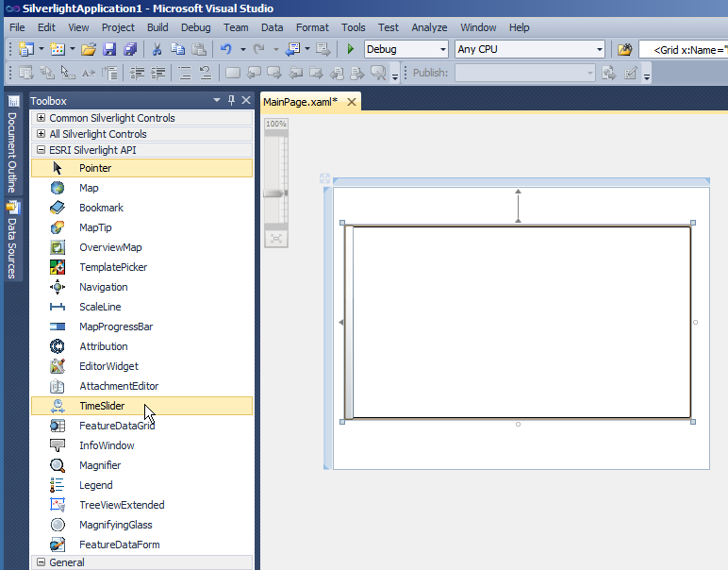Open the Edit menu
728x570 pixels.
point(46,27)
